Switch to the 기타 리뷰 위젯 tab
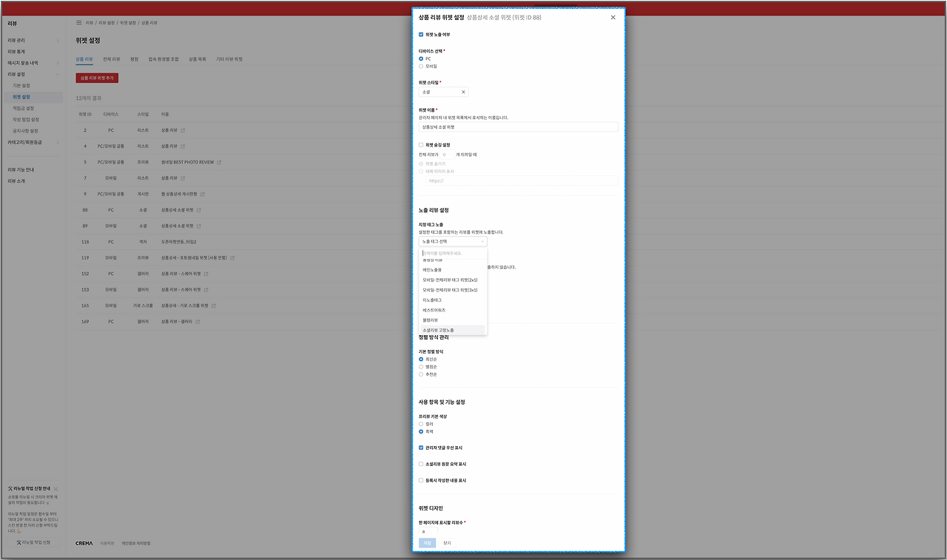The image size is (947, 560). [x=229, y=58]
